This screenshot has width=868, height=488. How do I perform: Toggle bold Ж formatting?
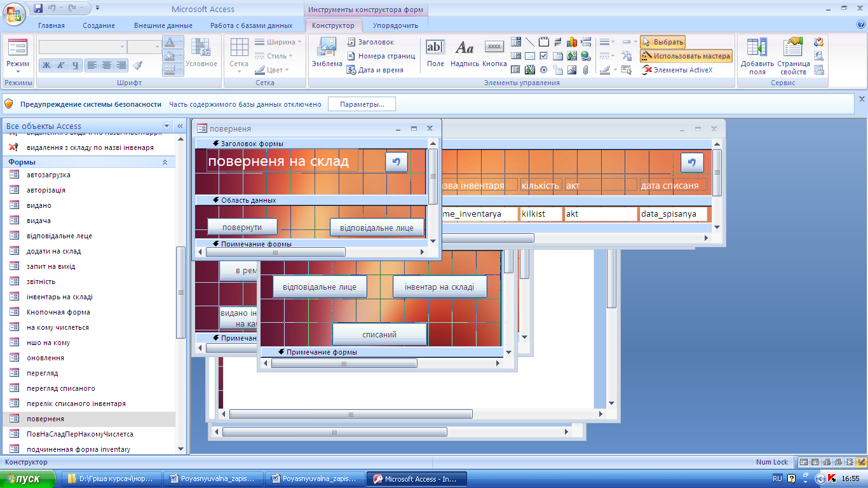click(46, 65)
